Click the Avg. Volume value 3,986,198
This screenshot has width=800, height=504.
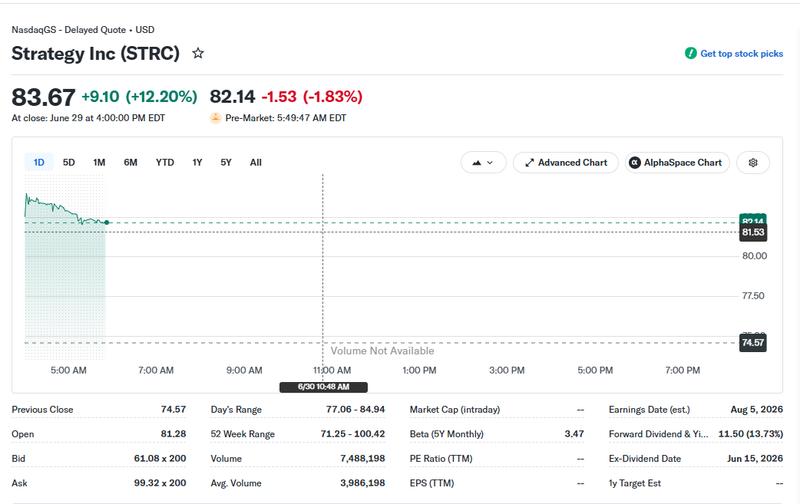(x=363, y=483)
